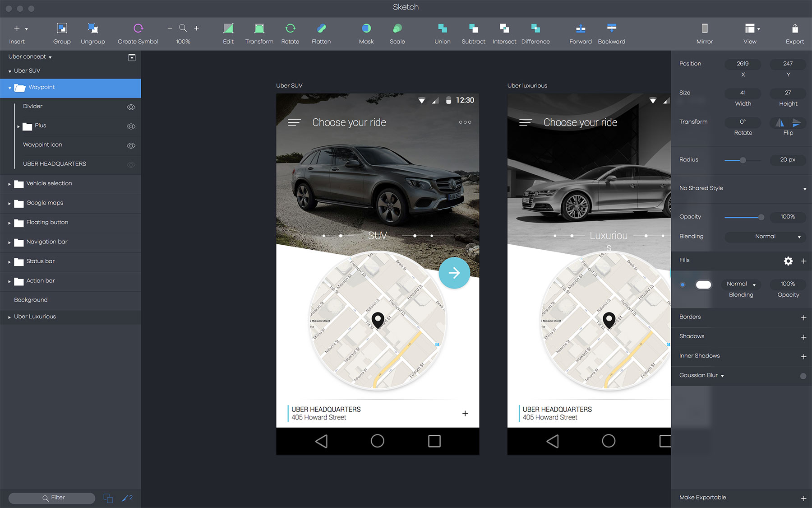The height and width of the screenshot is (508, 812).
Task: Expand the Vehicle selection group
Action: coord(9,184)
